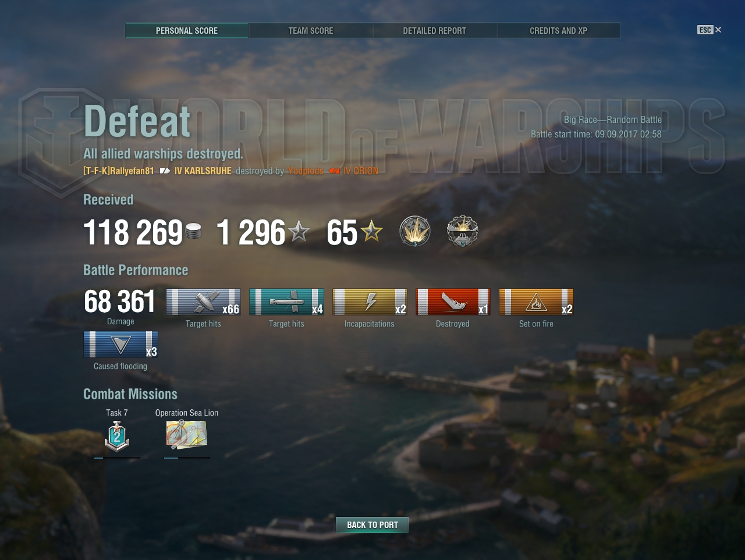
Task: Select the Incapacitations x2 ribbon
Action: (x=370, y=302)
